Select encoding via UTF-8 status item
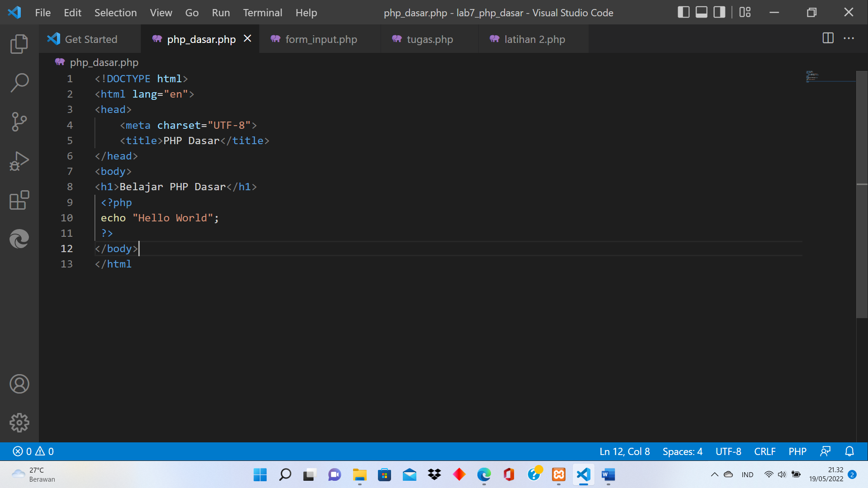Screen dimensions: 868x488 click(x=728, y=451)
